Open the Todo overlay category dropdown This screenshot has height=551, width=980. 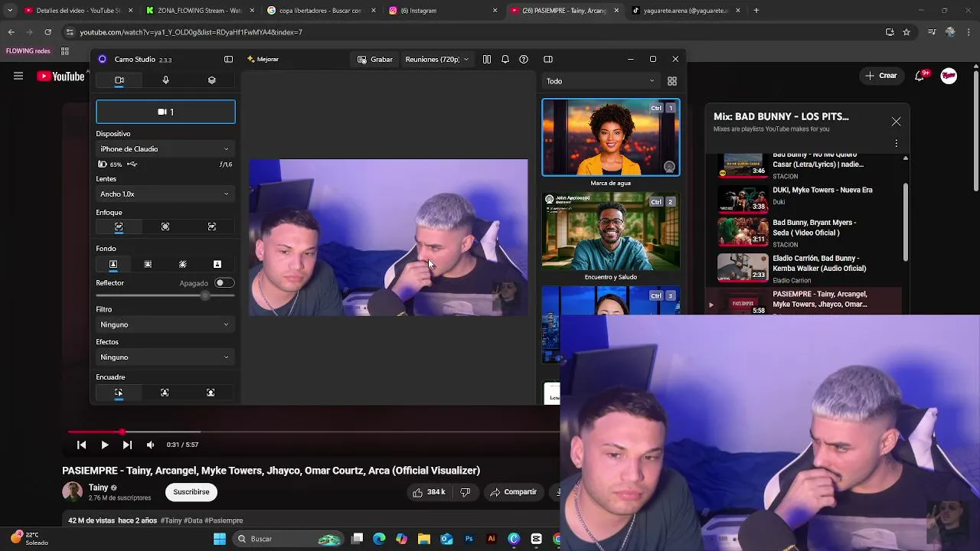[x=600, y=81]
